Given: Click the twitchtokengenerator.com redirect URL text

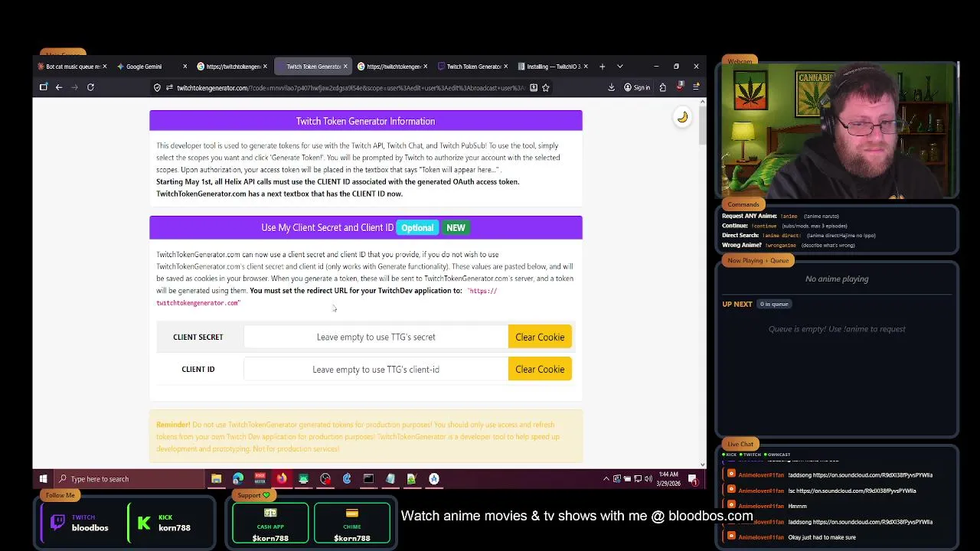Looking at the screenshot, I should (x=327, y=297).
